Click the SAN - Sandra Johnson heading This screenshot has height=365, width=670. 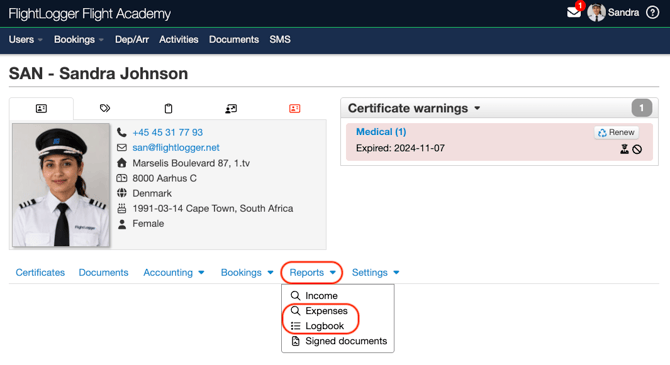[x=98, y=74]
